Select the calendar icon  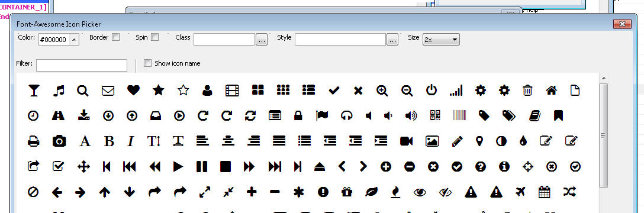point(544,192)
